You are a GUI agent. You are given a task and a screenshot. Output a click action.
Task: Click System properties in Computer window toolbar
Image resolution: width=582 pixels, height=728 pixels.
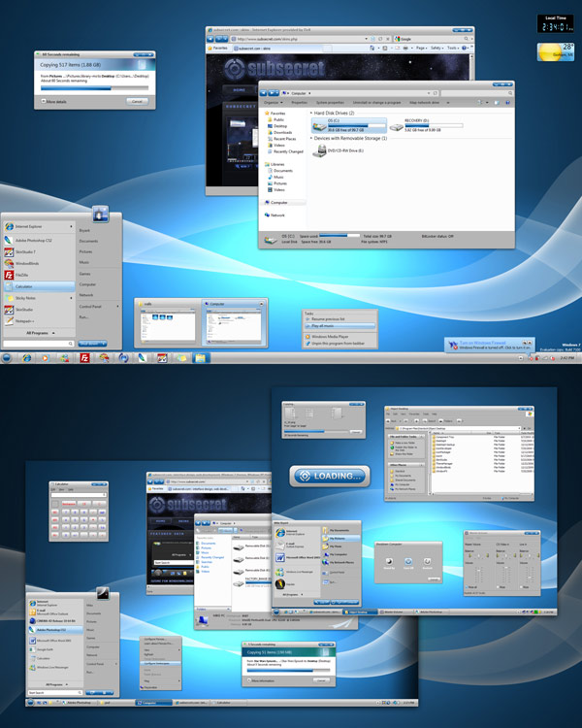tap(330, 102)
